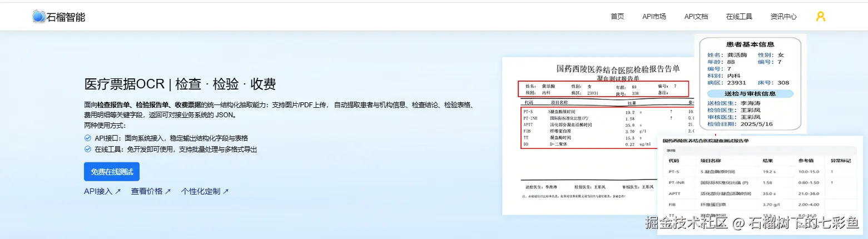
Task: Open the API市场 menu item
Action: [654, 17]
